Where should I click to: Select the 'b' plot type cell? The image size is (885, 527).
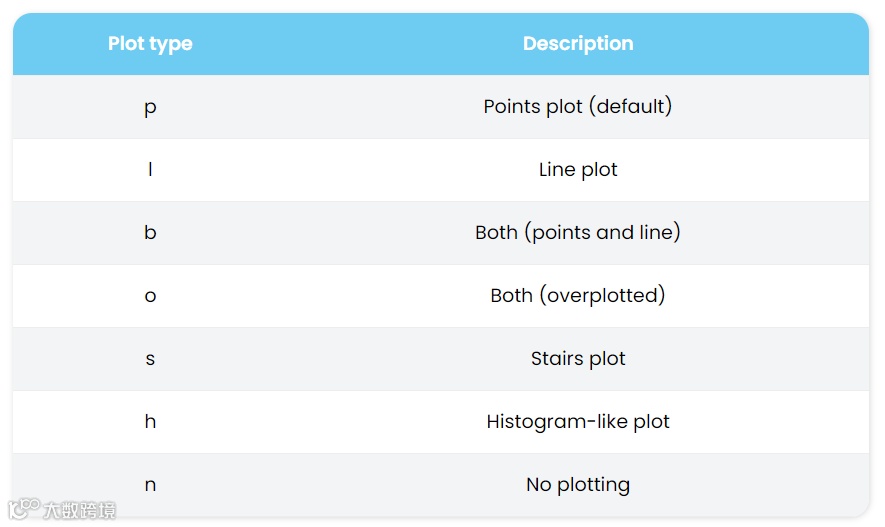tap(150, 232)
